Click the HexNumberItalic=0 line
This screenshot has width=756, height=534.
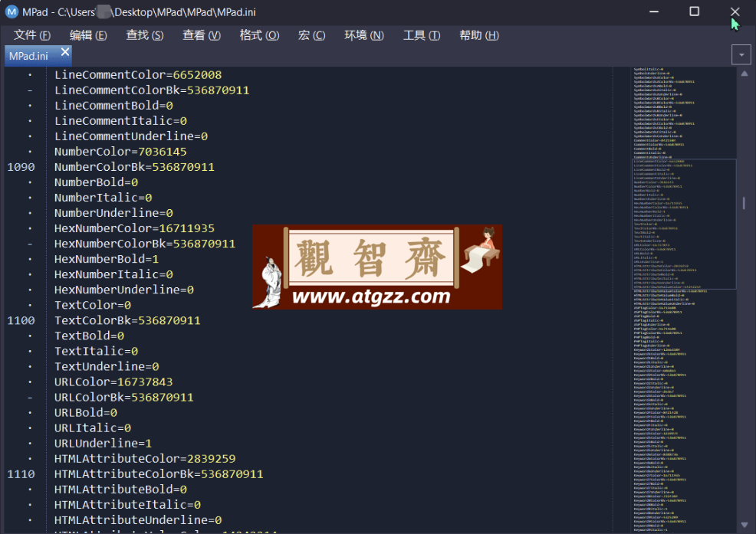tap(113, 275)
